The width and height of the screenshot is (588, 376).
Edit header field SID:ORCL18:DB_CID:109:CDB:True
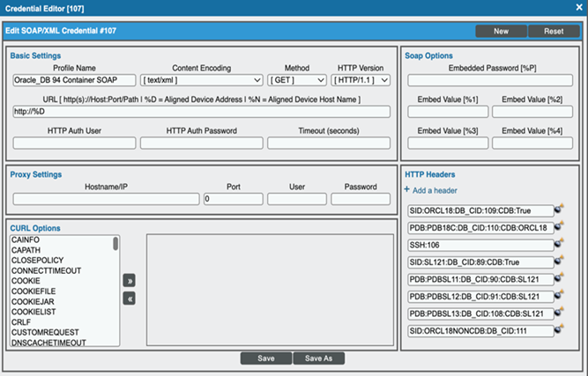point(480,210)
